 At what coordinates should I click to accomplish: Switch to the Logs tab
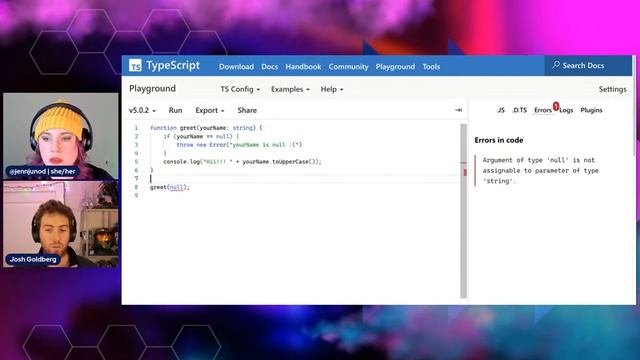tap(567, 110)
